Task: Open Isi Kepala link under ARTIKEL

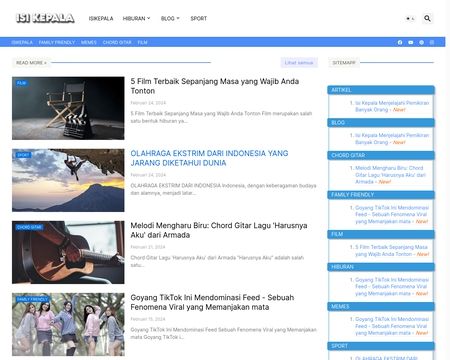Action: point(392,106)
